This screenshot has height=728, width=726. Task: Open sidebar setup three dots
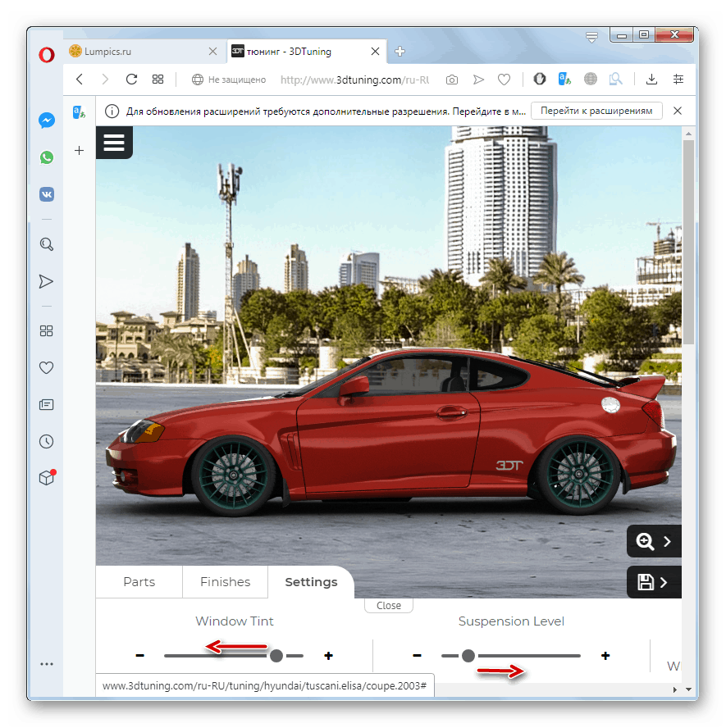[x=47, y=664]
